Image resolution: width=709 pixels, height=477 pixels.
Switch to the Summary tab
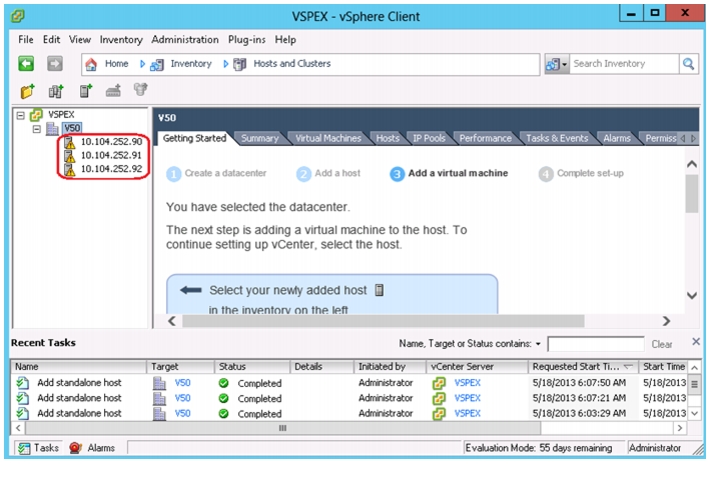point(260,138)
